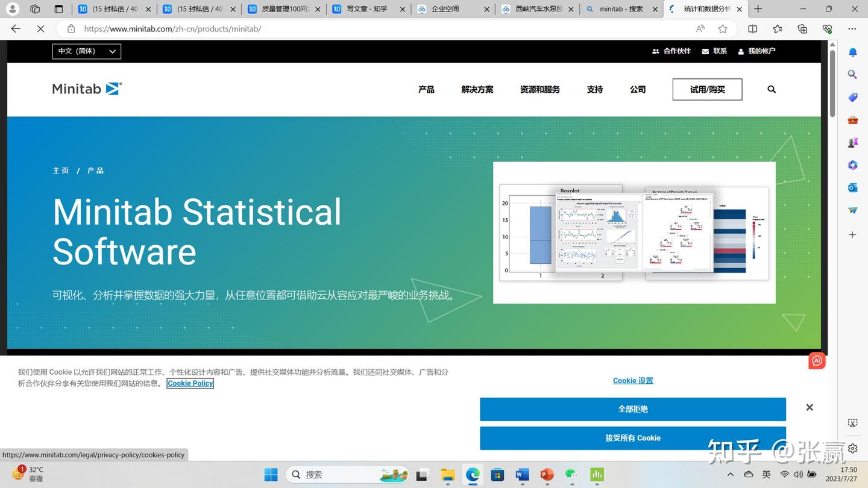This screenshot has height=488, width=868.
Task: Open Drop in the Edge sidebar
Action: tap(852, 210)
